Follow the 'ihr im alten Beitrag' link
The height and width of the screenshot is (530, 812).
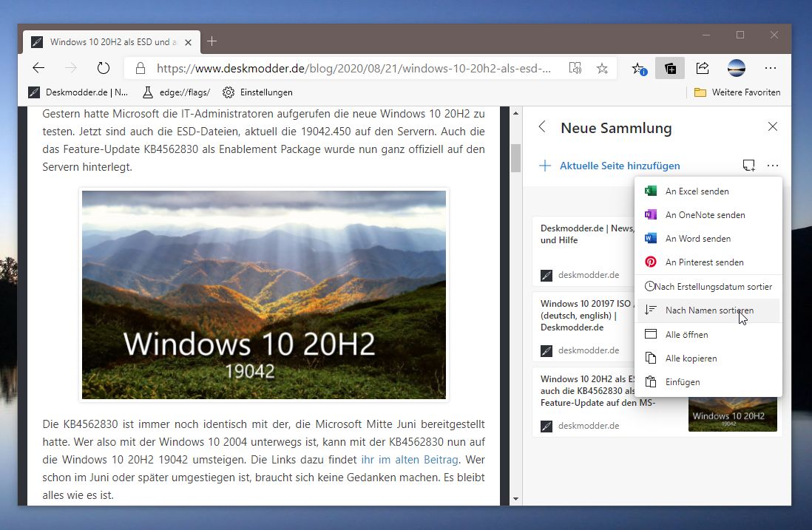click(410, 460)
